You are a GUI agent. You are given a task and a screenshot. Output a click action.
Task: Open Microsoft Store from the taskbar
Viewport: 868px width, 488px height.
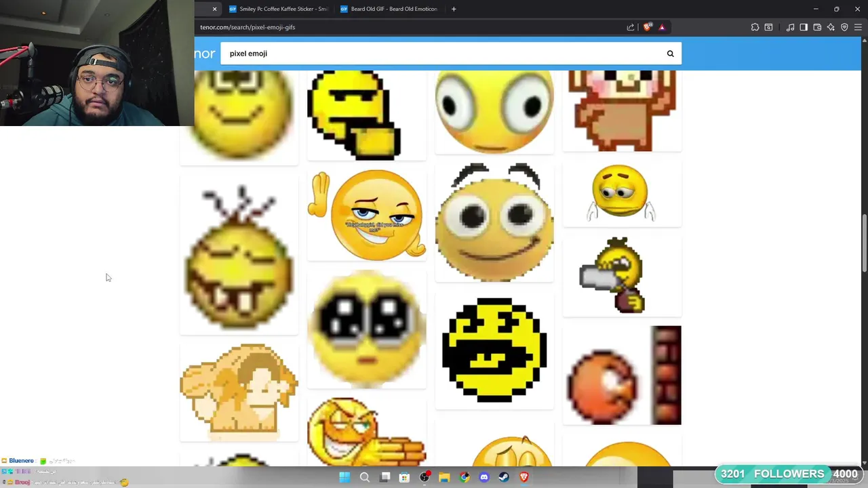click(404, 477)
